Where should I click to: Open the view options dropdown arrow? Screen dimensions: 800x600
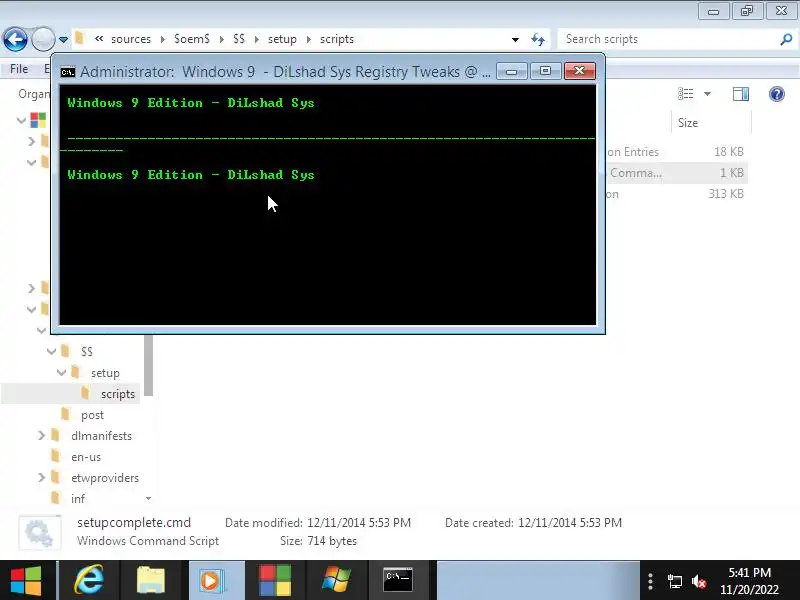[x=707, y=94]
